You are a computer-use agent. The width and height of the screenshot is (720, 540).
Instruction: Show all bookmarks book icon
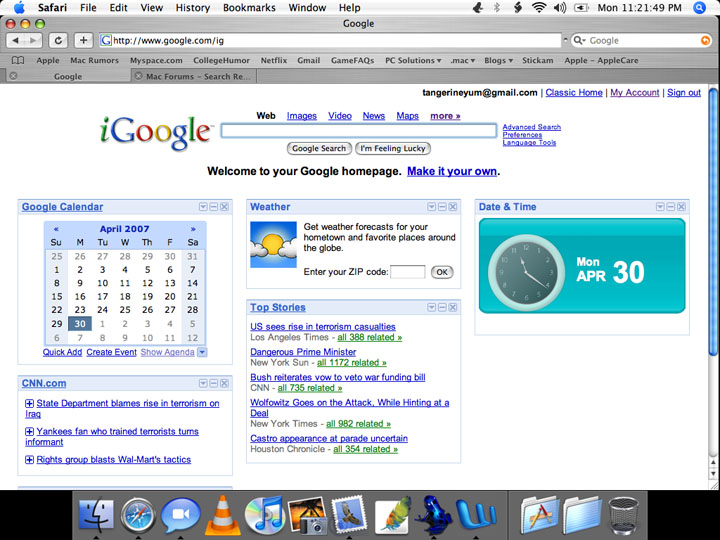(18, 60)
